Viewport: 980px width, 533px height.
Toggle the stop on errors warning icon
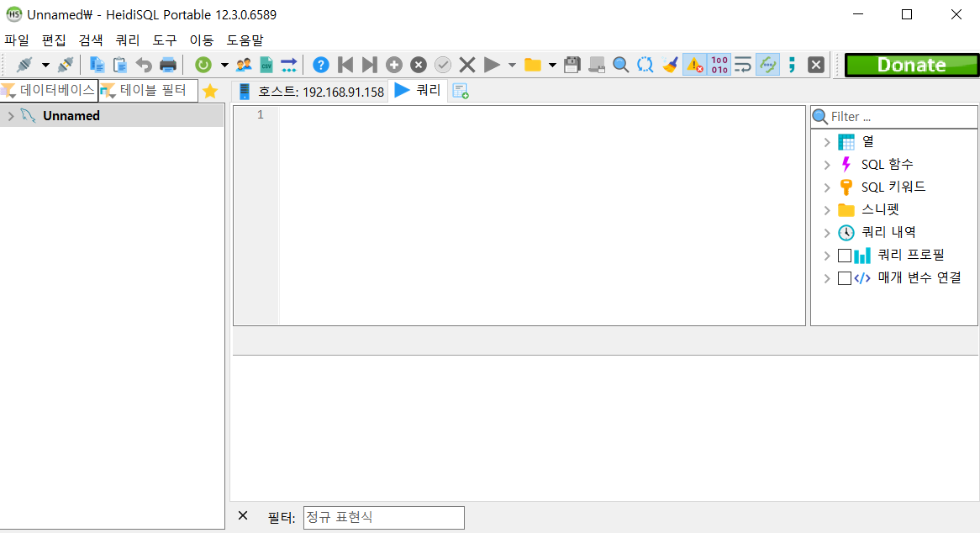coord(694,65)
